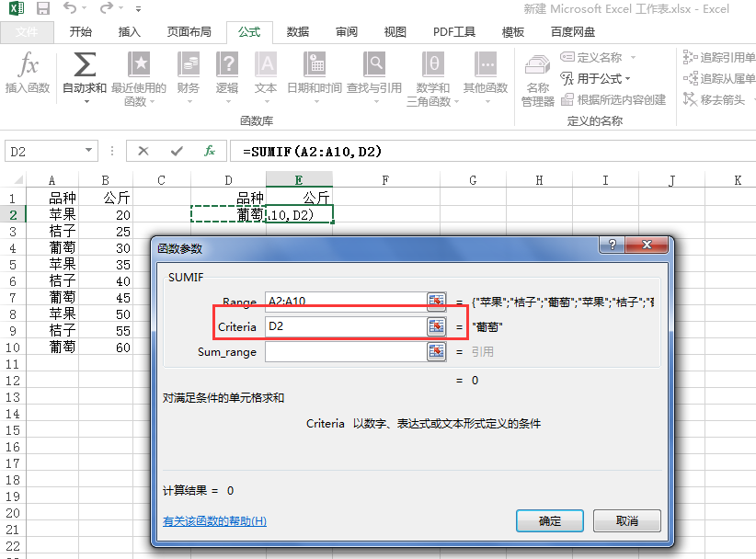The image size is (756, 559).
Task: Click the fx icon beside the formula bar
Action: pos(210,151)
